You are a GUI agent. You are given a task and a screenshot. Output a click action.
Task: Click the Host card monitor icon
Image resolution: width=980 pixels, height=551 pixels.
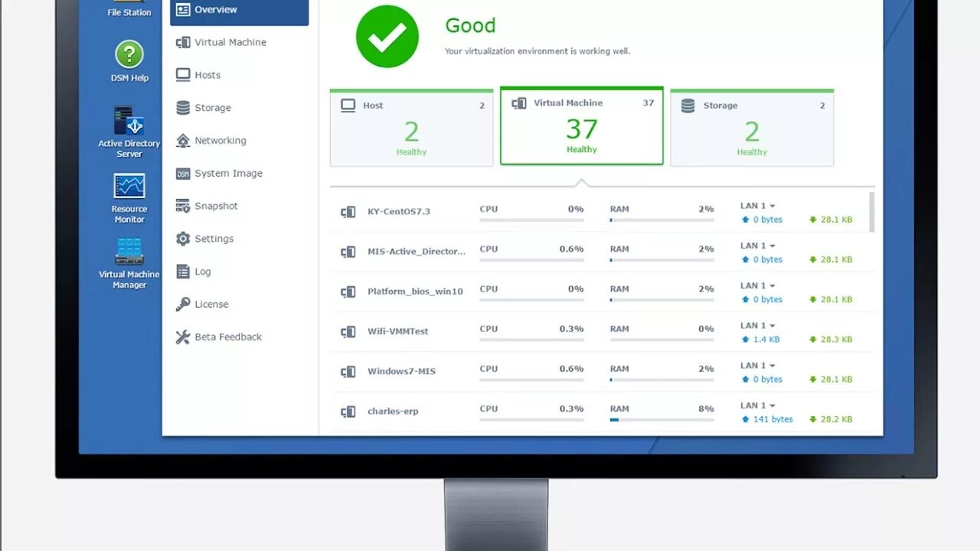click(348, 106)
